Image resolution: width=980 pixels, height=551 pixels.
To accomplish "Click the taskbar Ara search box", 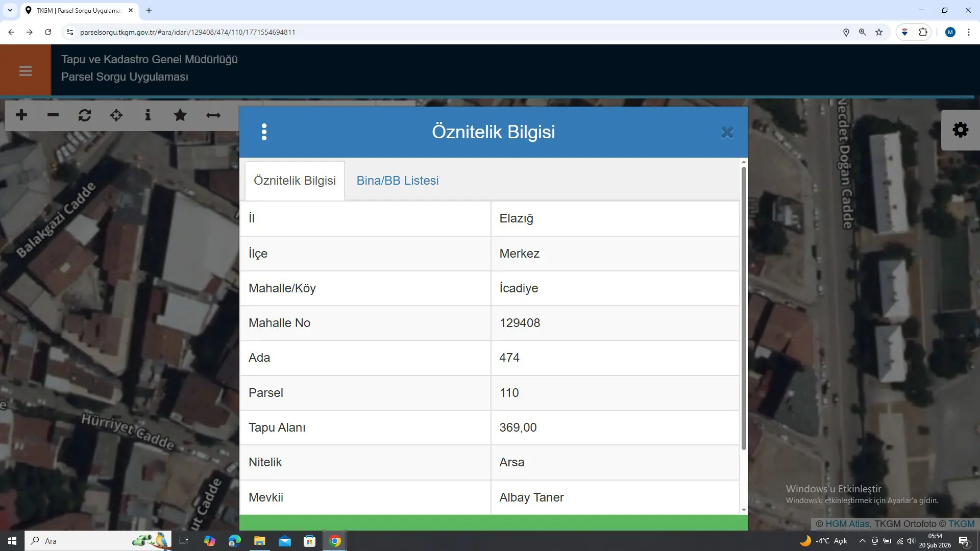I will pyautogui.click(x=99, y=541).
